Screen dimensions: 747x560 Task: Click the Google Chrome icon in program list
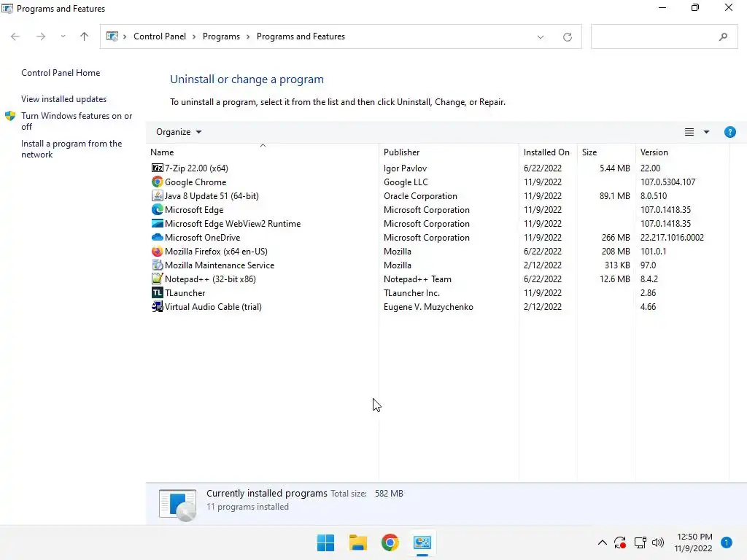point(158,182)
